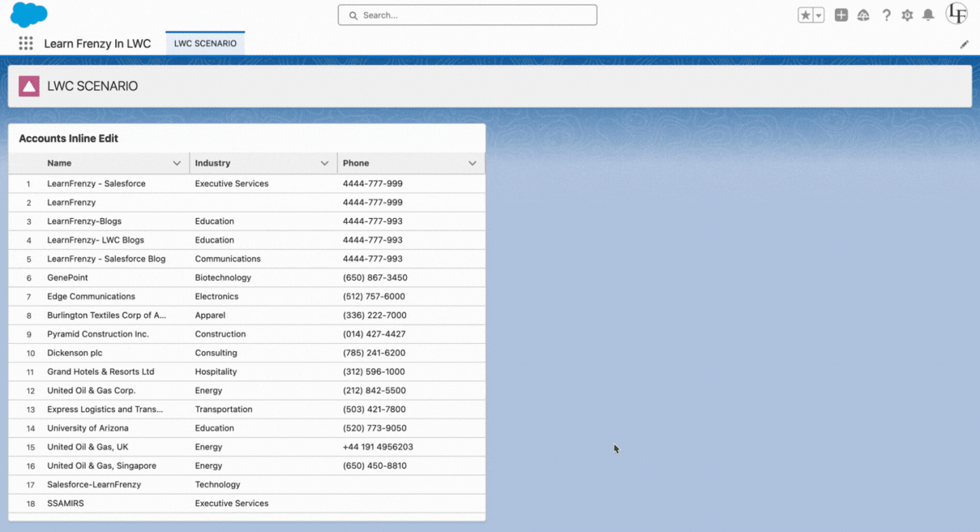Open Notifications bell icon
Screen dimensions: 980x532
(x=929, y=15)
